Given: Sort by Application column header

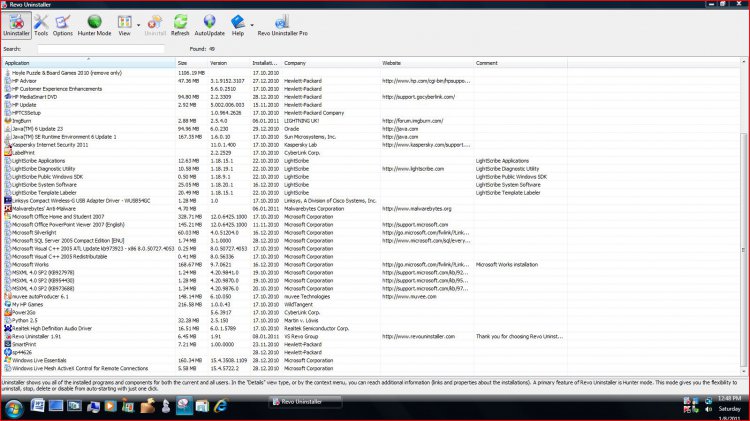Looking at the screenshot, I should (x=89, y=63).
